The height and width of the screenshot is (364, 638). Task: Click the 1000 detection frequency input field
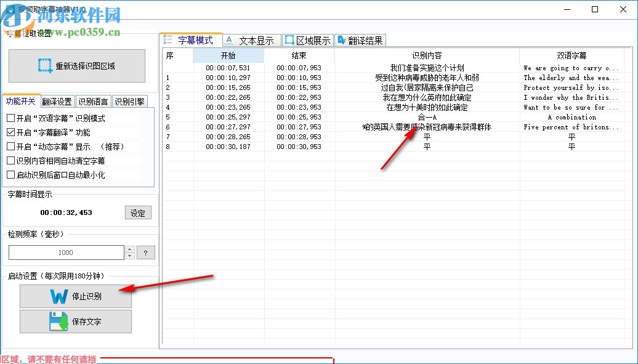[66, 253]
